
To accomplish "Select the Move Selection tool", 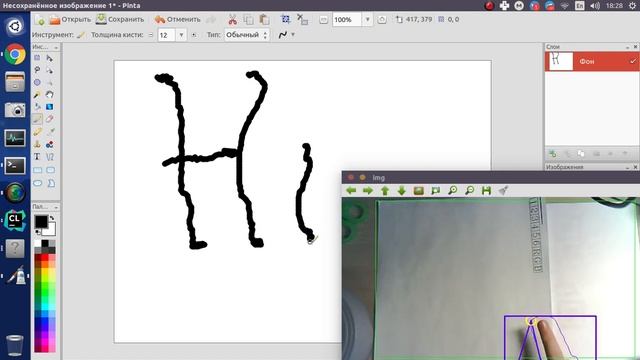I will [50, 70].
